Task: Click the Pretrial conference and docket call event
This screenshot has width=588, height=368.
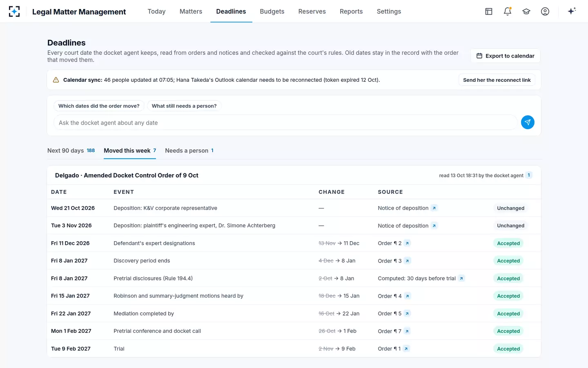Action: (x=157, y=331)
